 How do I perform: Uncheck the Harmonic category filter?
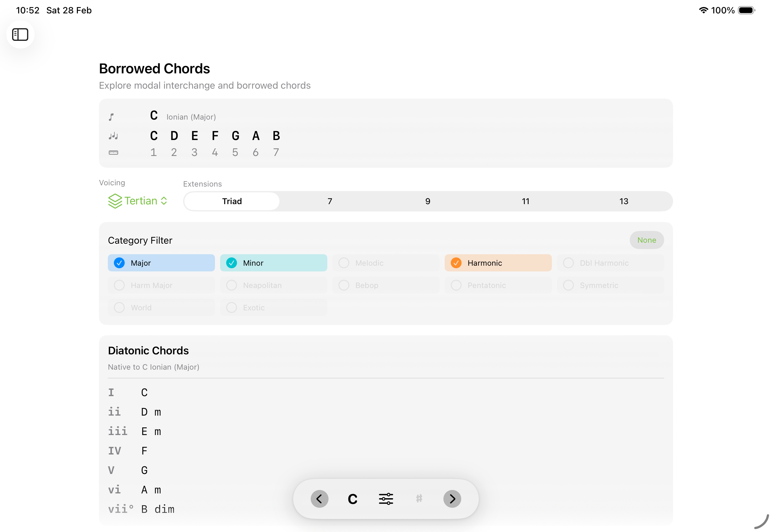(x=498, y=263)
